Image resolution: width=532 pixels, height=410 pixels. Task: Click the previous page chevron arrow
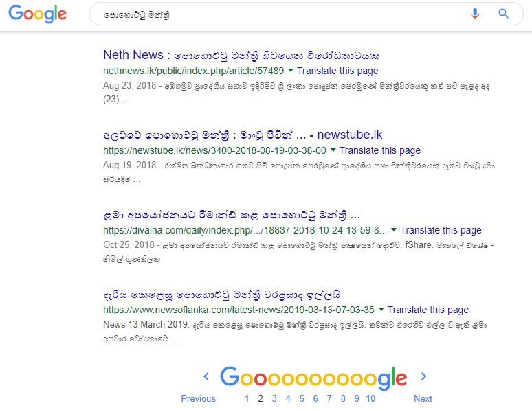click(x=206, y=376)
